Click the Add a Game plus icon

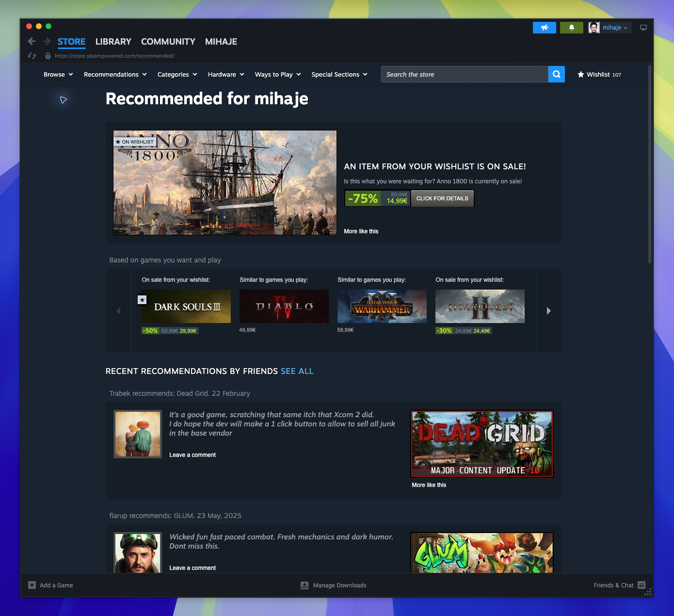click(32, 585)
